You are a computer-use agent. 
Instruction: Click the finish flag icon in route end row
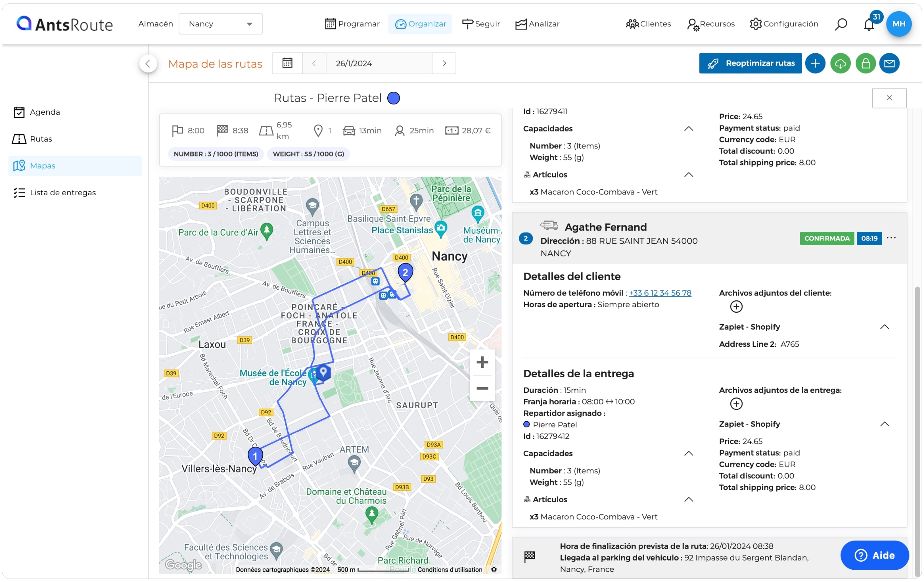529,556
